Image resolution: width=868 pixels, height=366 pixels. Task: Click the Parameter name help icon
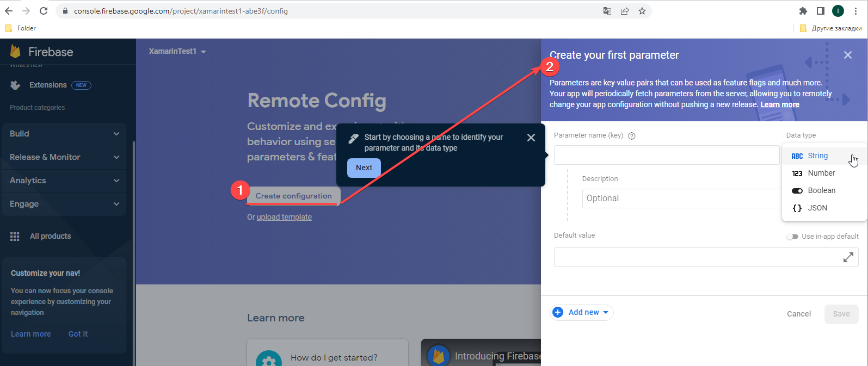(x=632, y=136)
